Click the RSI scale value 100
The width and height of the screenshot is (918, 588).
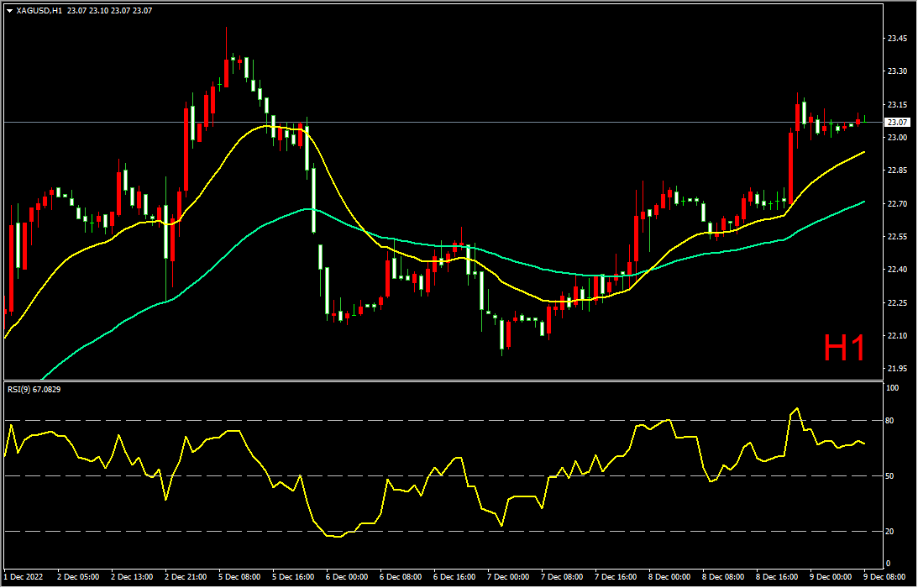894,388
